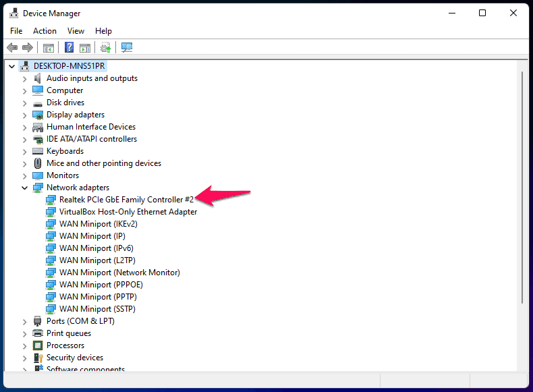
Task: Select WAN Miniport (Network Monitor) device
Action: (119, 273)
